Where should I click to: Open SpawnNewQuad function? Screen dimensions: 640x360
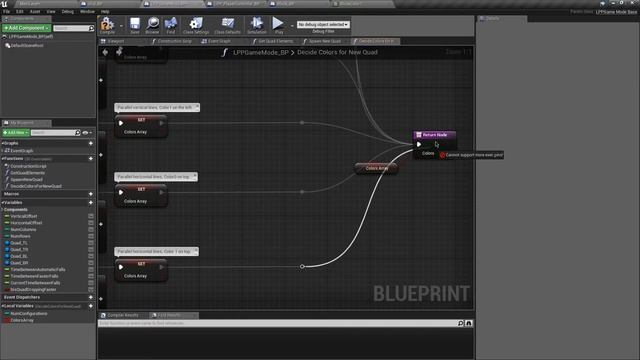click(27, 180)
